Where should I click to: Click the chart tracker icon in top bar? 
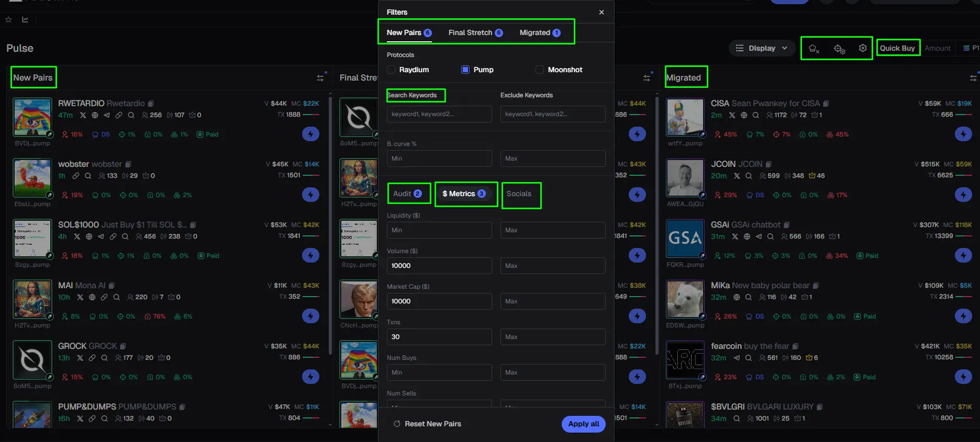click(x=25, y=19)
